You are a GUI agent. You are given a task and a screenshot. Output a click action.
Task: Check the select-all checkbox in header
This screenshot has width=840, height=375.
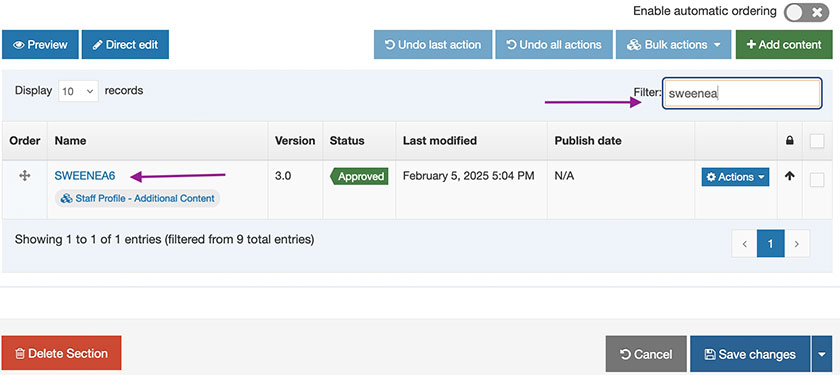point(817,141)
